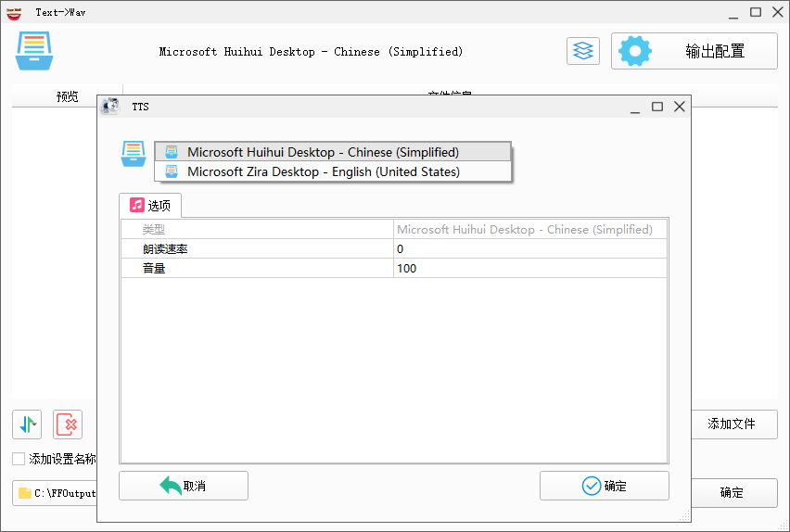Click the resize grip of the TTS dialog
The height and width of the screenshot is (532, 790).
(x=684, y=516)
